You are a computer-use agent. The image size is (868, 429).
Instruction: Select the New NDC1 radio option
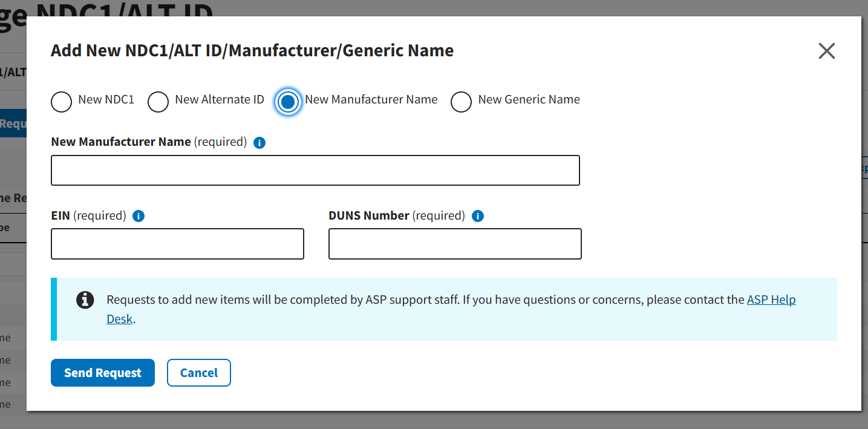61,102
